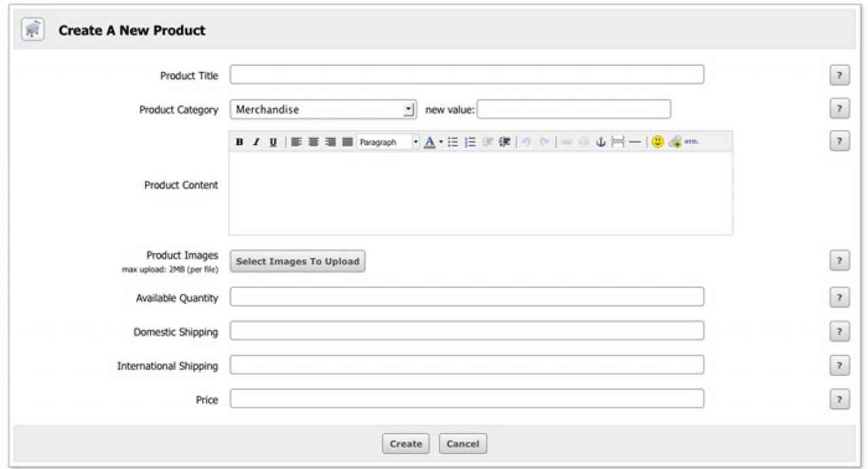
Task: Open help for Product Title
Action: pyautogui.click(x=840, y=75)
